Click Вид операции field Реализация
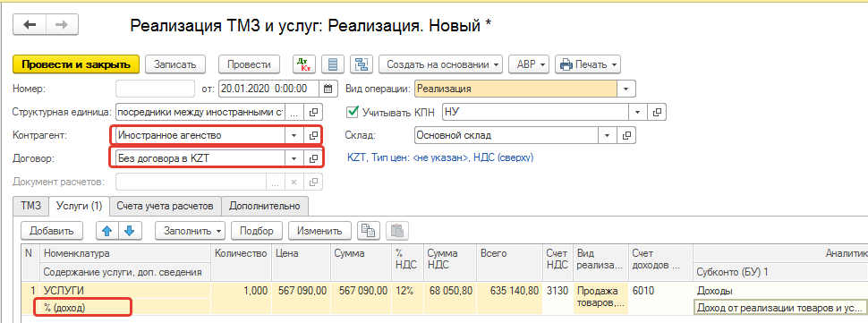Image resolution: width=868 pixels, height=323 pixels. point(515,89)
